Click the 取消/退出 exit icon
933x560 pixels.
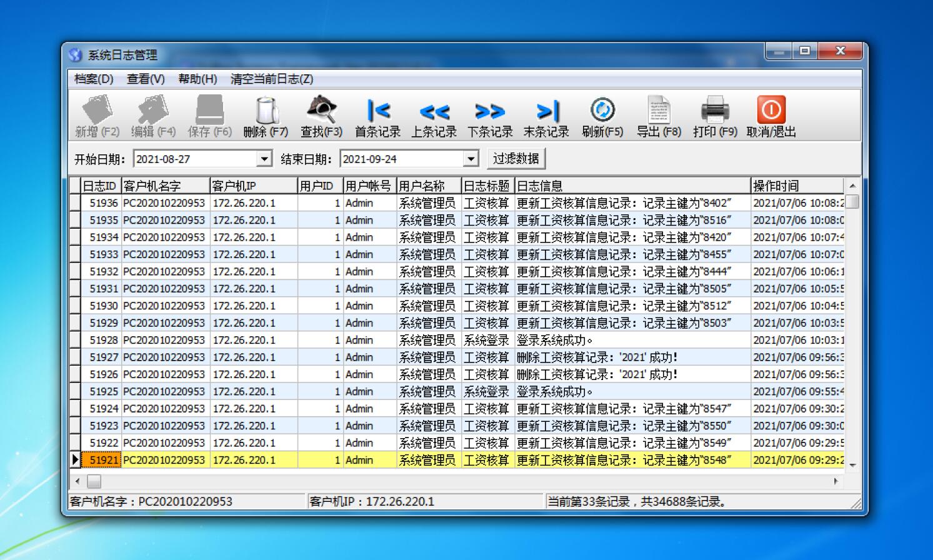pyautogui.click(x=771, y=110)
